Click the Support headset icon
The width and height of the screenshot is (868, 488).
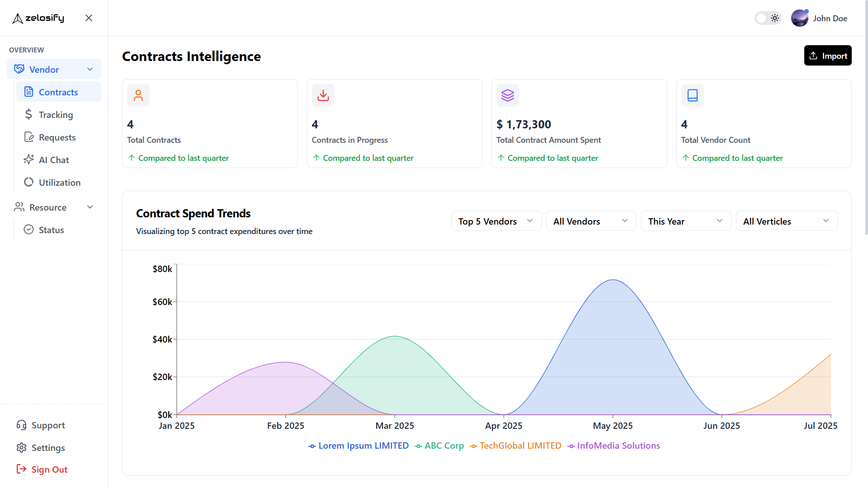coord(22,425)
